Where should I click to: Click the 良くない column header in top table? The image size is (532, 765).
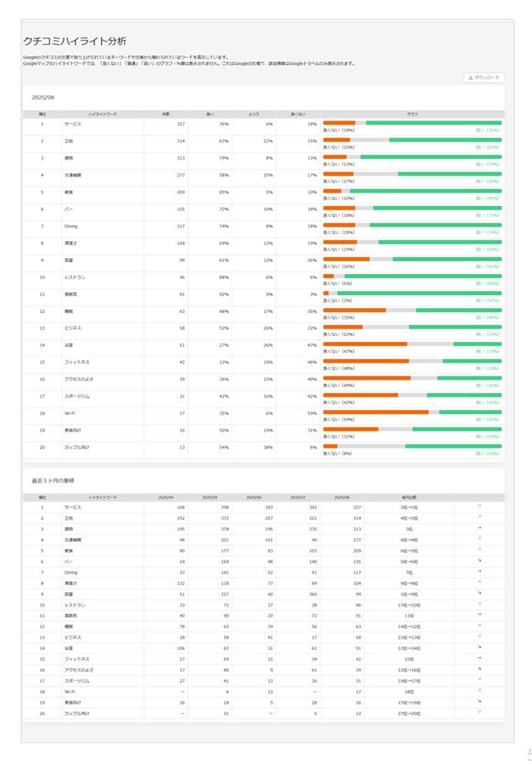pos(298,113)
